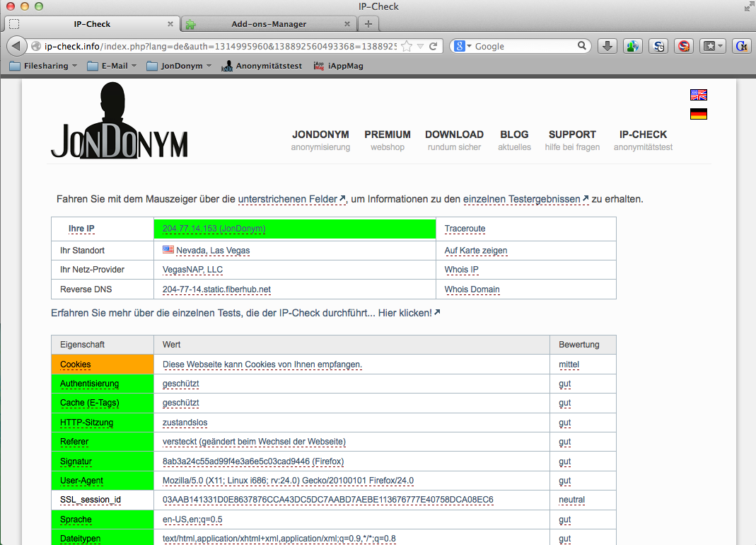
Task: Click the 'Ihre IP' label
Action: [x=81, y=229]
